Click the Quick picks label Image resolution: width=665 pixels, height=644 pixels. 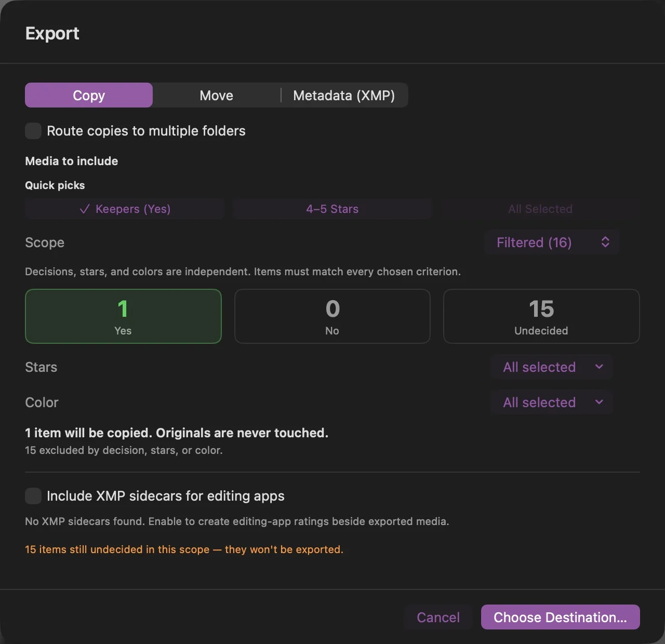pos(55,185)
